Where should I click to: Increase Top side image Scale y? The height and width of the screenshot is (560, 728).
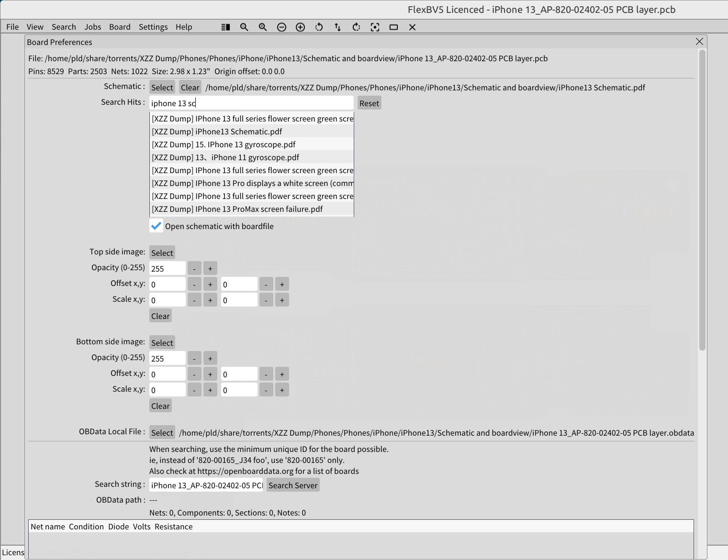tap(282, 300)
